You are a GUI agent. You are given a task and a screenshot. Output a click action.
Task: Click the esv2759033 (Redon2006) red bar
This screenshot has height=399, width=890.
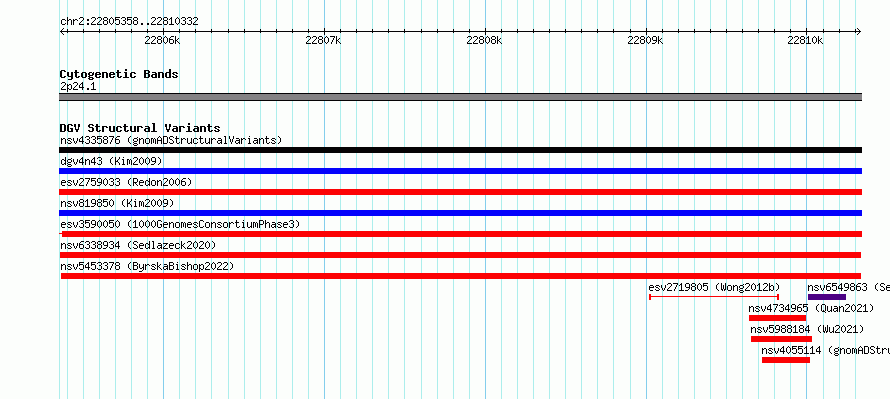click(460, 192)
